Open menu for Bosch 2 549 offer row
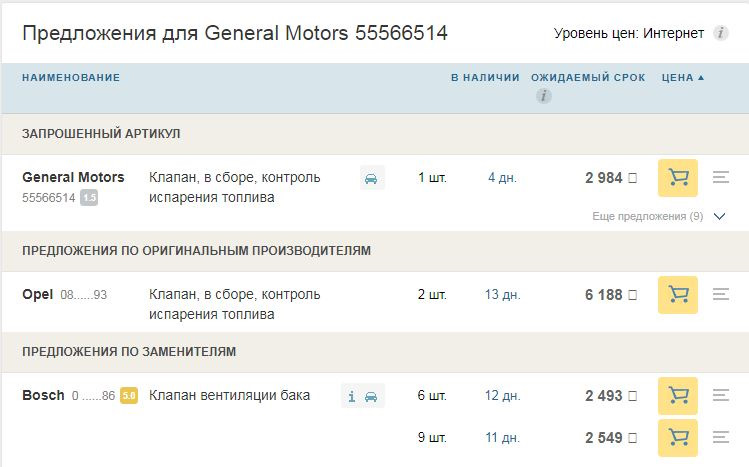The height and width of the screenshot is (467, 749). 721,437
